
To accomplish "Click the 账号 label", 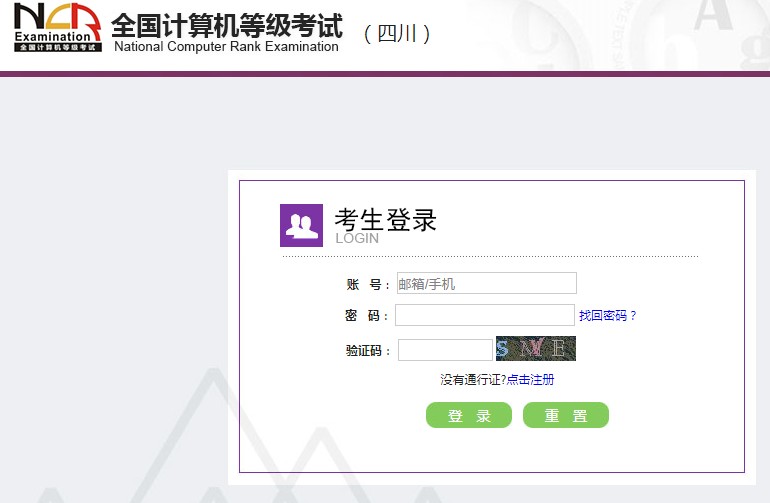I will 367,284.
